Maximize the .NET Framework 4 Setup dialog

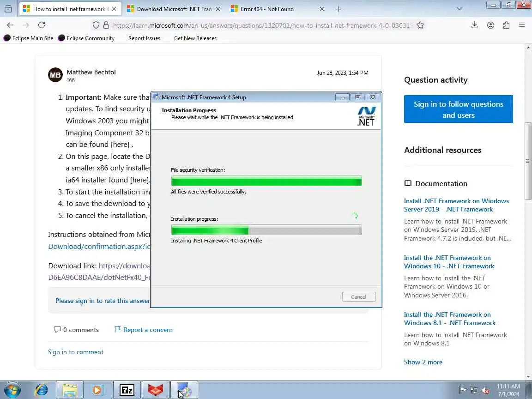pos(357,97)
